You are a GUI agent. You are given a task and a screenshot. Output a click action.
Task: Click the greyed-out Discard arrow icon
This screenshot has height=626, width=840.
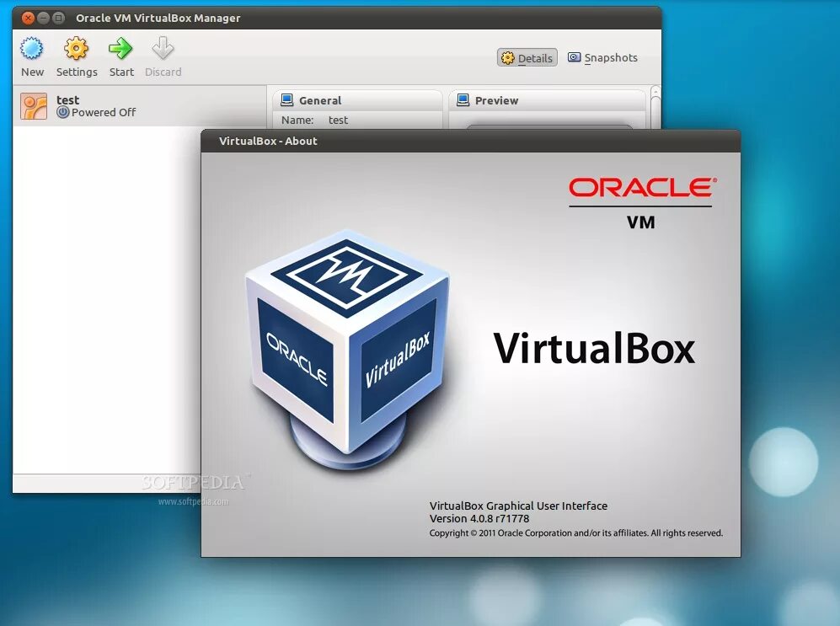[163, 49]
